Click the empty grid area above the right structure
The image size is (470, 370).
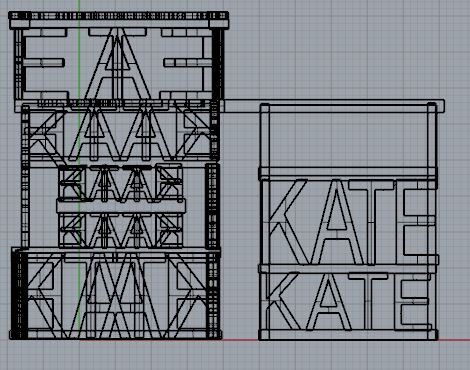348,50
